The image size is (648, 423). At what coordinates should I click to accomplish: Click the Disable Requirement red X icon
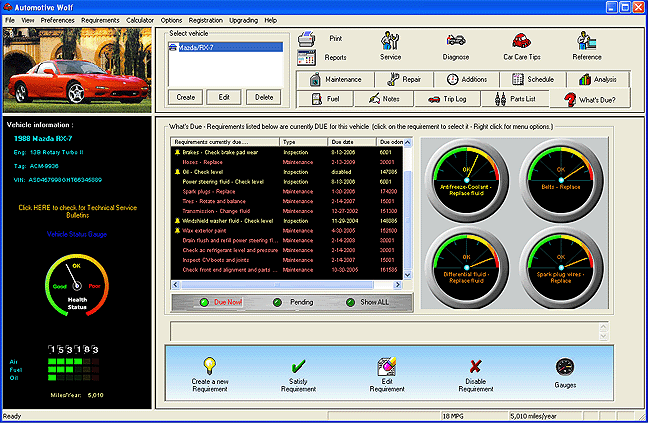[x=475, y=365]
